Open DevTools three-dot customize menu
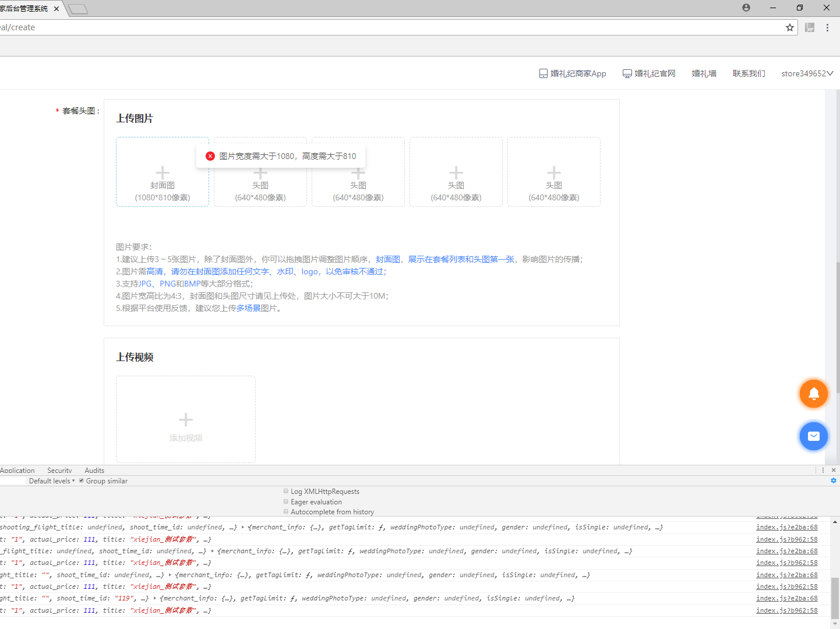The height and width of the screenshot is (629, 840). coord(823,470)
